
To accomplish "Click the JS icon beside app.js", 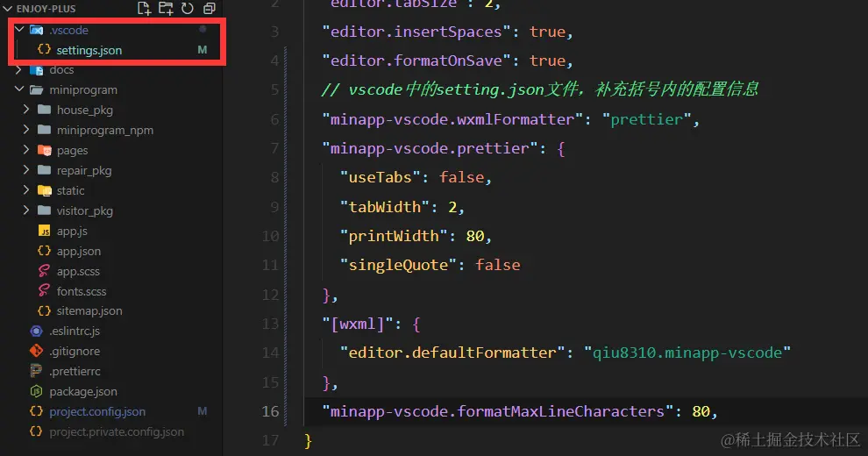I will tap(45, 231).
